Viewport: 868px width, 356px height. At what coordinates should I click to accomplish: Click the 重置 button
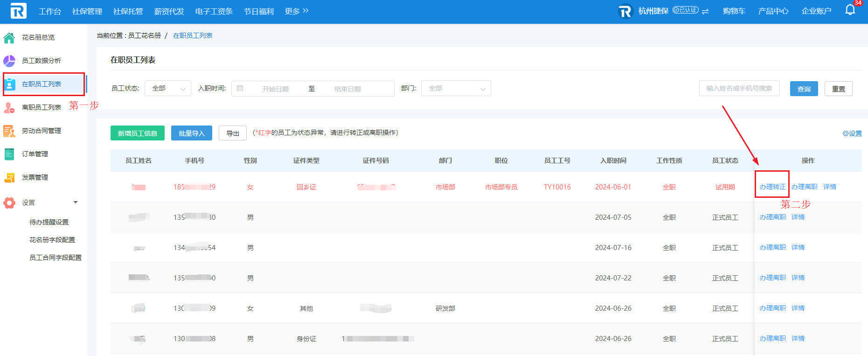pos(839,89)
